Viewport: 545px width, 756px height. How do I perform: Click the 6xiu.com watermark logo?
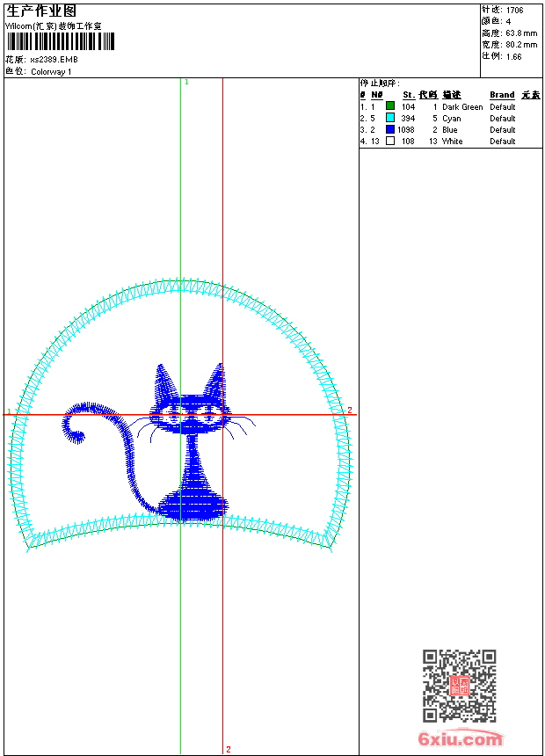[x=461, y=738]
